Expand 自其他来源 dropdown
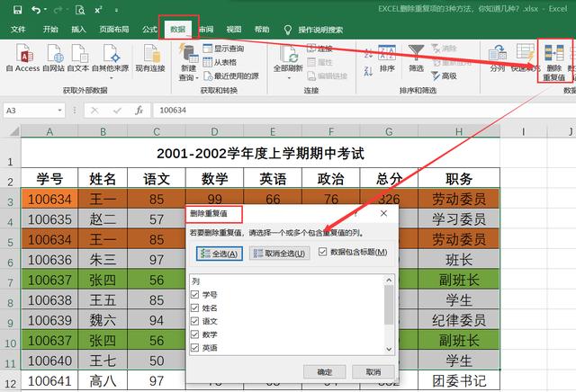The width and height of the screenshot is (576, 392). (x=111, y=78)
